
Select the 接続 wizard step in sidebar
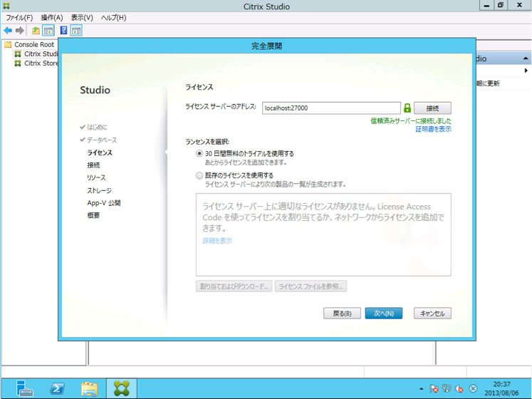[x=93, y=165]
